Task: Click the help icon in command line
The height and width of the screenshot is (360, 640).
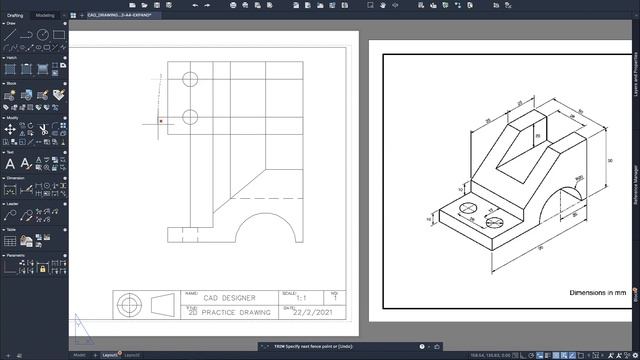Action: pos(422,347)
